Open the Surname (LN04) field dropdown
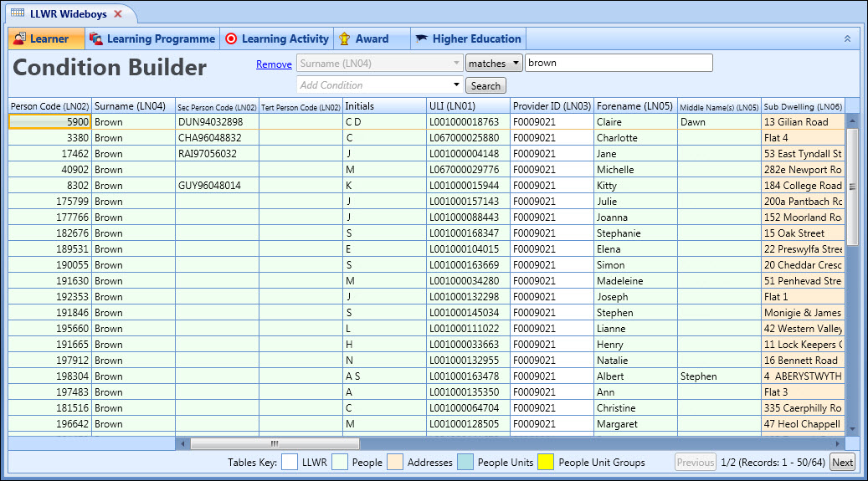The image size is (868, 481). [x=457, y=64]
